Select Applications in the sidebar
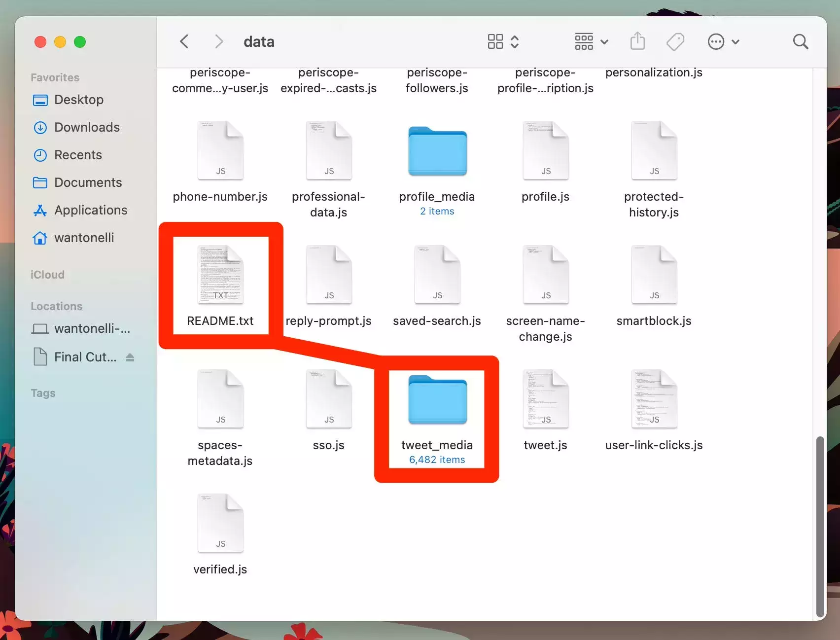Image resolution: width=840 pixels, height=640 pixels. [x=91, y=211]
